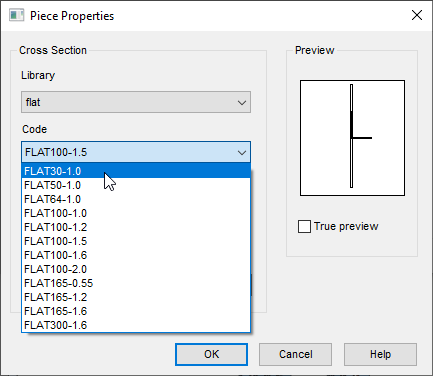Viewport: 433px width, 376px height.
Task: Select FLAT100-1.0 cross section code
Action: point(136,213)
